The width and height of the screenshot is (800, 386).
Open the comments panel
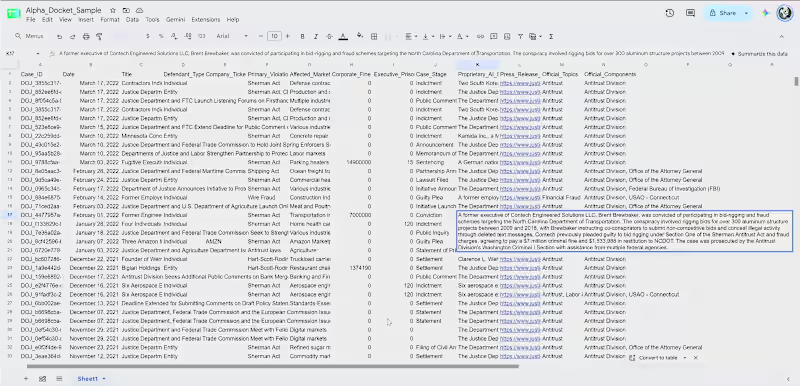(x=690, y=13)
